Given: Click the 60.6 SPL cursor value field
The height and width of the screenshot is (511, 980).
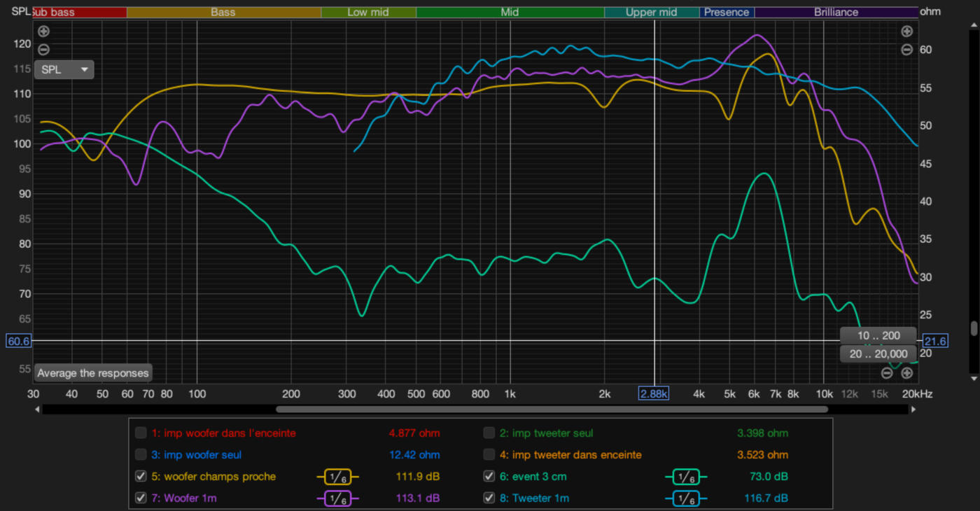Looking at the screenshot, I should pyautogui.click(x=18, y=341).
